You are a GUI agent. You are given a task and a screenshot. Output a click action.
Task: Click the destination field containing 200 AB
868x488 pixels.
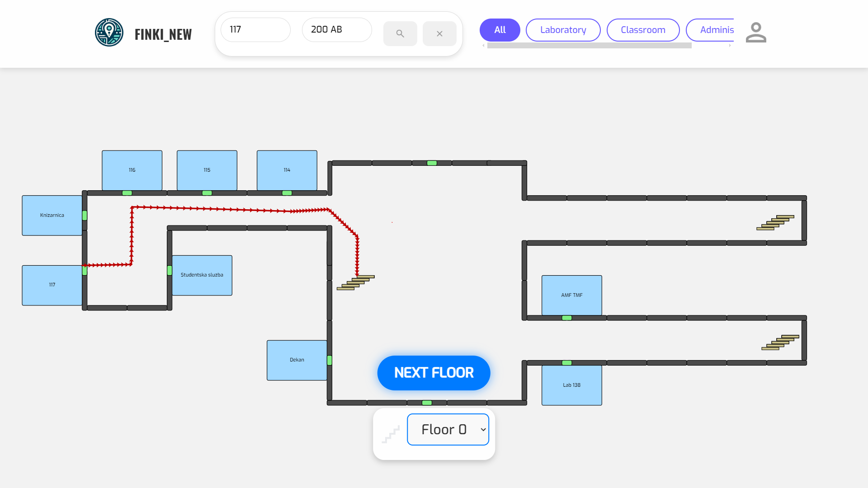pos(337,30)
